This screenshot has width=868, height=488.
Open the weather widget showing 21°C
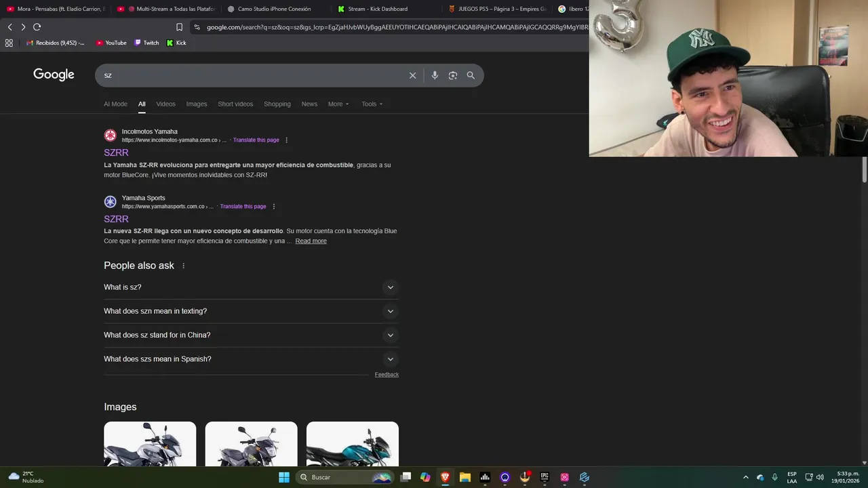point(26,477)
